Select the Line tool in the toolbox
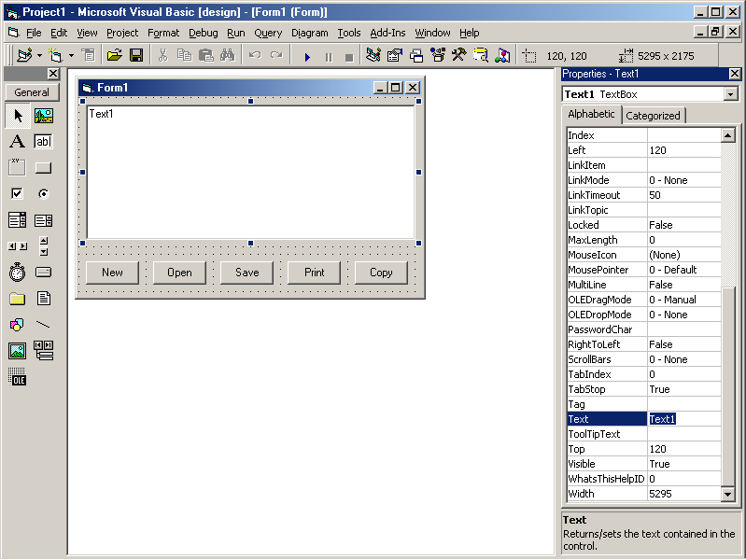The height and width of the screenshot is (560, 746). pyautogui.click(x=43, y=325)
